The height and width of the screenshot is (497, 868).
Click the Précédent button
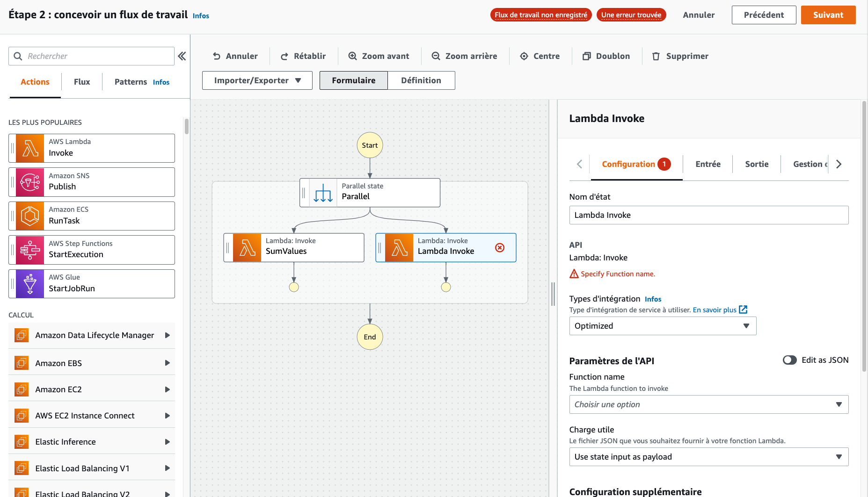click(764, 15)
